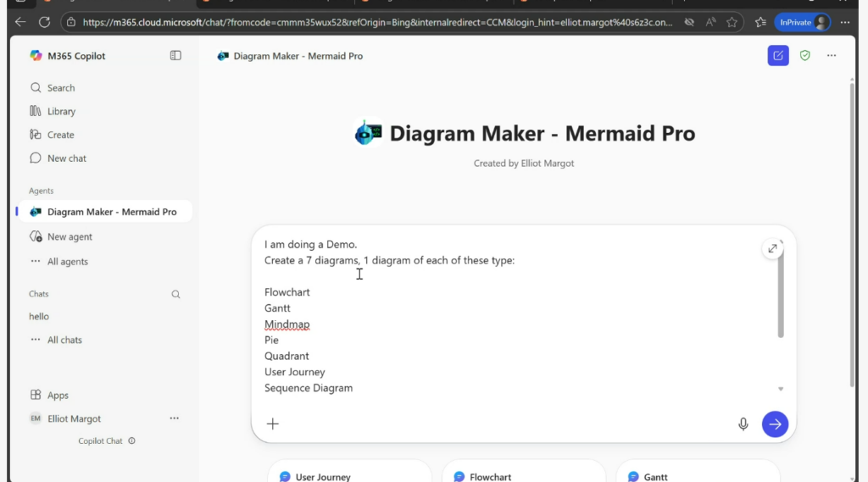Search chats with magnifier icon
The width and height of the screenshot is (868, 482).
tap(175, 295)
